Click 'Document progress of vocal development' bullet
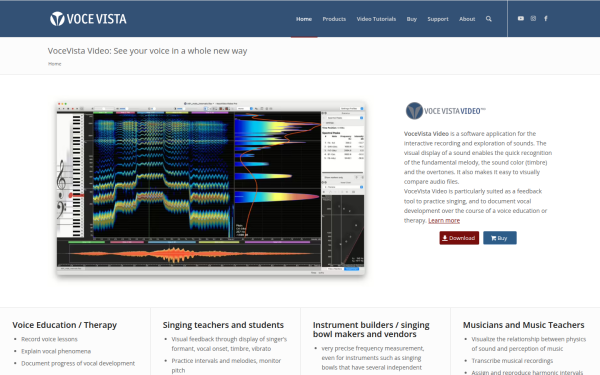The image size is (600, 375). coord(78,363)
